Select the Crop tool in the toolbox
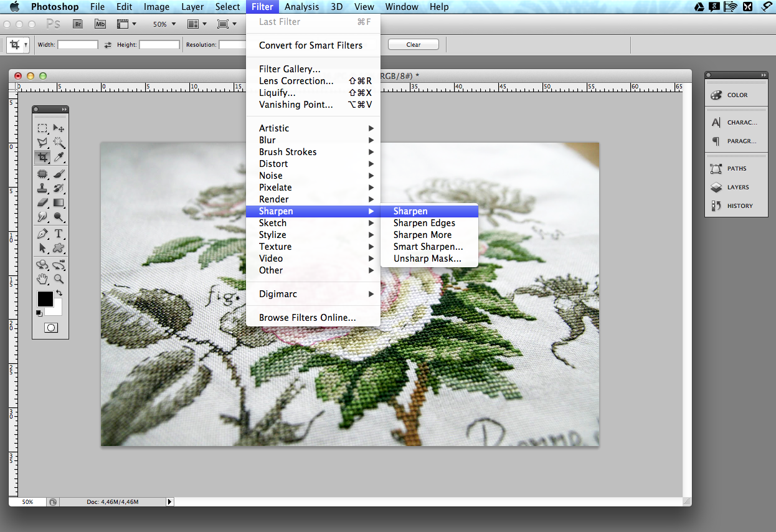The height and width of the screenshot is (532, 776). 42,157
